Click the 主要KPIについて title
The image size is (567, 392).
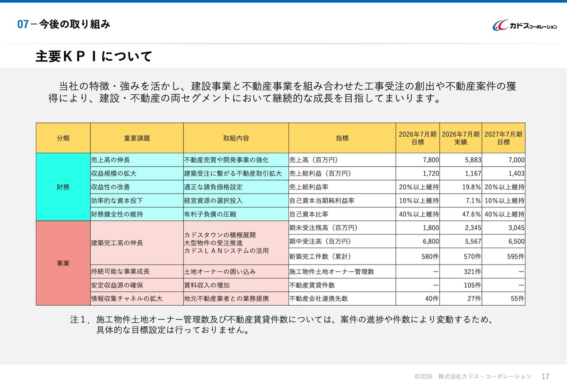(94, 57)
